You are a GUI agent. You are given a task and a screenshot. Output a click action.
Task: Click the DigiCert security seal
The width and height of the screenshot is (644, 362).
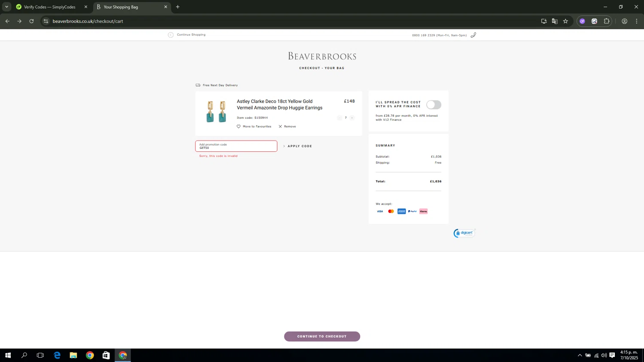(465, 233)
